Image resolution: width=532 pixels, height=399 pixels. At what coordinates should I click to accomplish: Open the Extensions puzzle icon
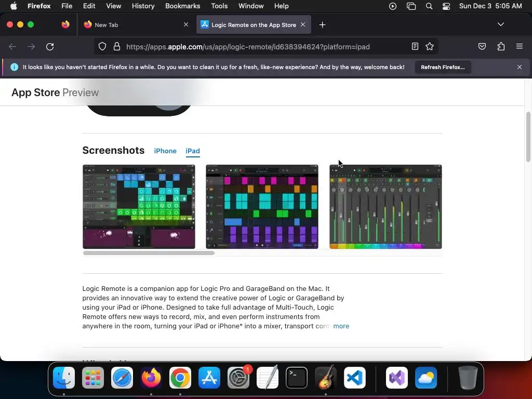pyautogui.click(x=501, y=46)
